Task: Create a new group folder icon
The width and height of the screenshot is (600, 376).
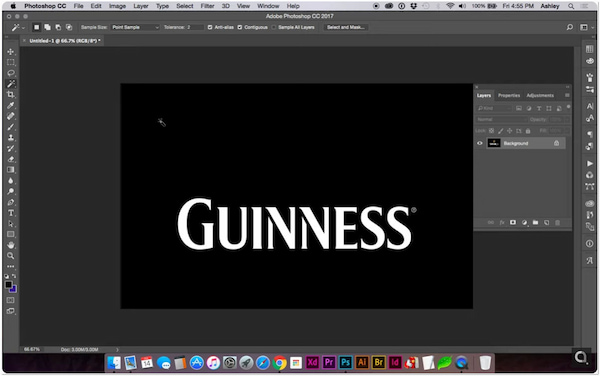Action: click(x=535, y=223)
